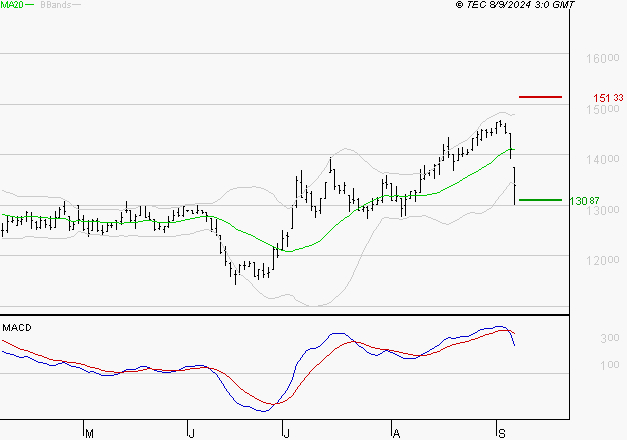Click the MA20 legend label
The image size is (627, 440).
12,5
